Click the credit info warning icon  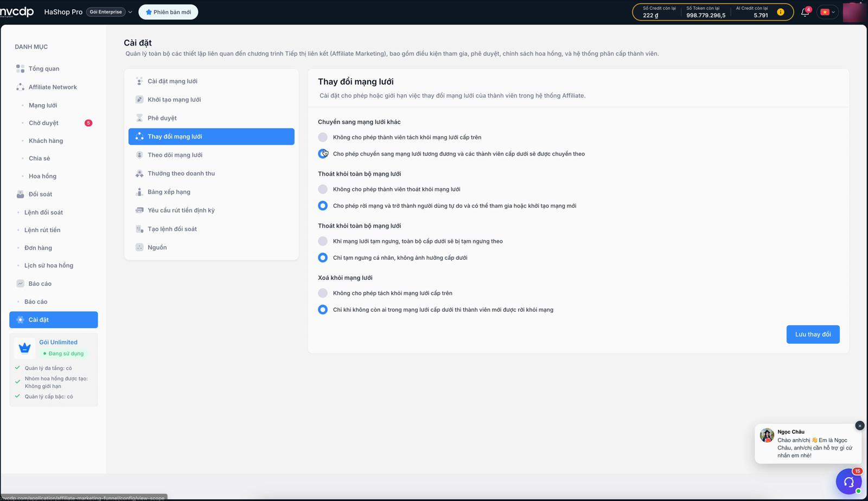(x=781, y=12)
